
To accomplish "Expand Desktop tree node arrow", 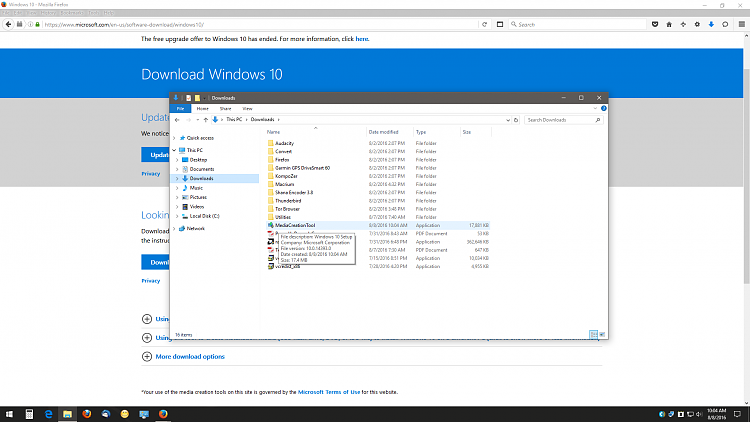I will [177, 160].
